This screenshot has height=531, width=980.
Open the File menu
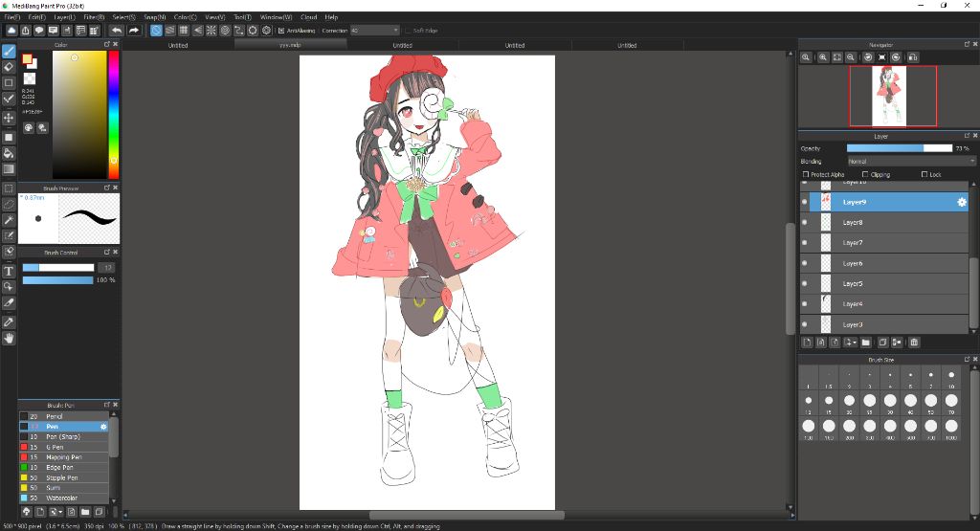tap(11, 17)
